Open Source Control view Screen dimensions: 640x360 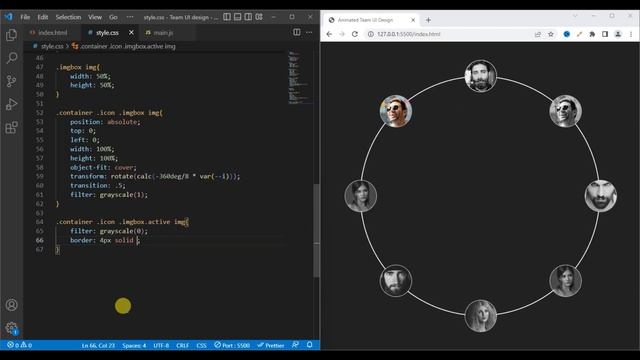[11, 81]
